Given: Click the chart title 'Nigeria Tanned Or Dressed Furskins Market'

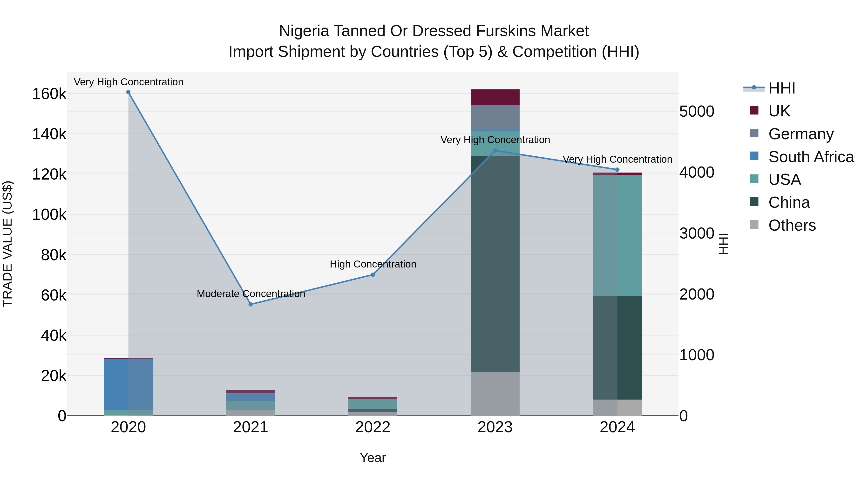Looking at the screenshot, I should click(434, 31).
